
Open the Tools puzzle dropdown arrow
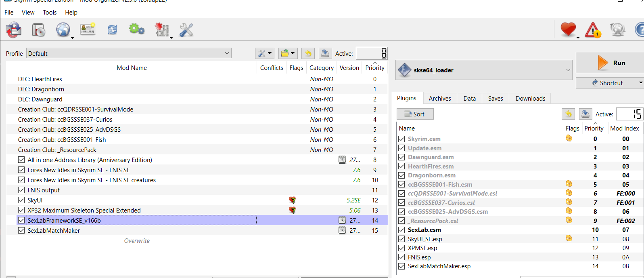tap(171, 38)
